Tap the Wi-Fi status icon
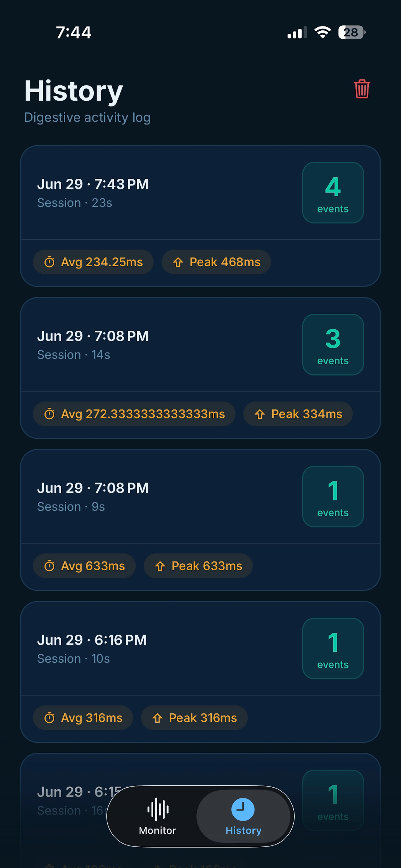The height and width of the screenshot is (868, 401). tap(323, 32)
